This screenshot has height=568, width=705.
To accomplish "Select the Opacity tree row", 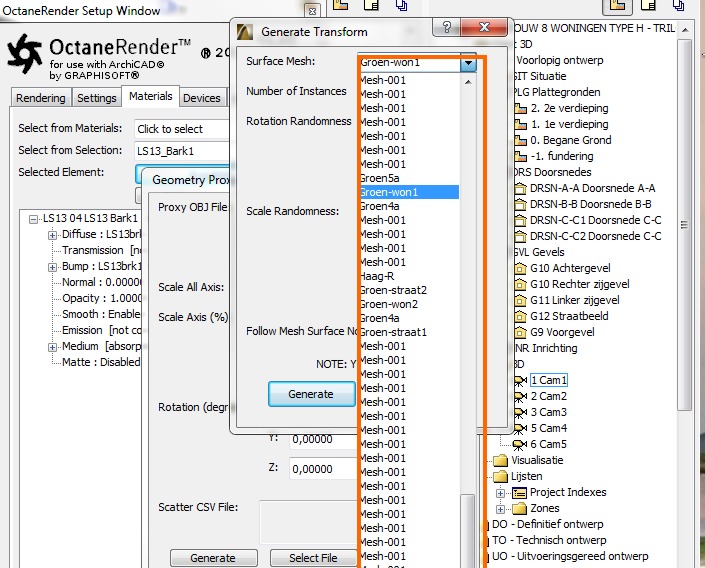I will (102, 298).
